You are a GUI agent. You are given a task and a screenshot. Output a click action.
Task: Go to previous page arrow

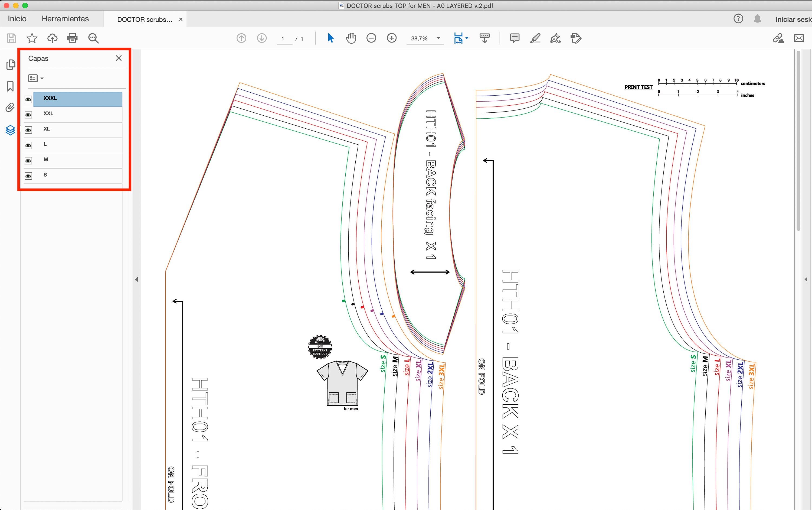pos(241,38)
